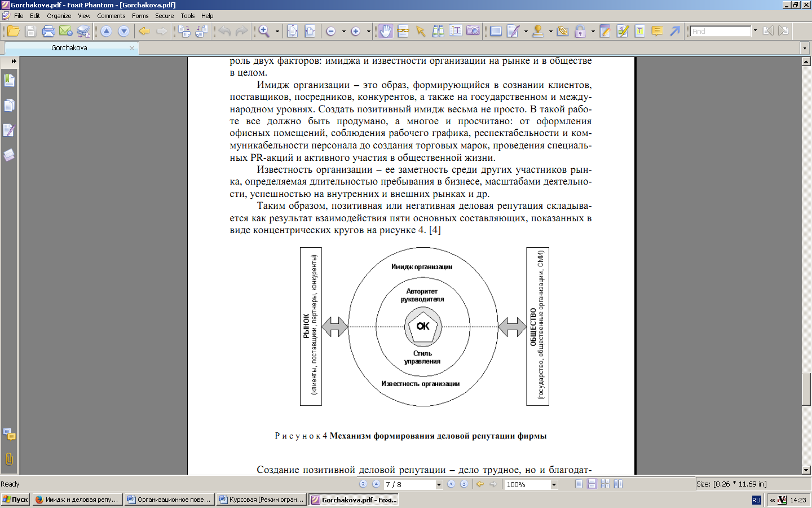Open the Pages thumbnails side panel
This screenshot has width=812, height=508.
9,106
